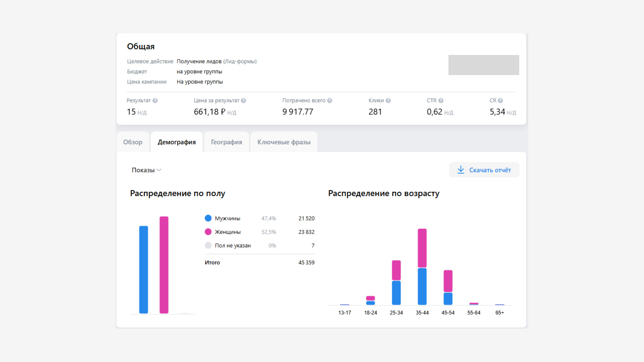The width and height of the screenshot is (644, 362).
Task: Click question mark icon next to Клики
Action: (388, 101)
